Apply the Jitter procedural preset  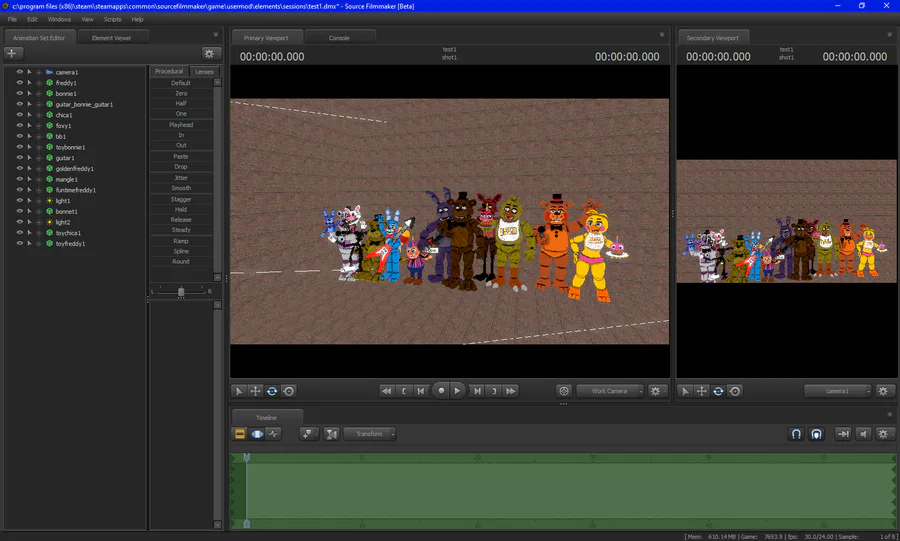tap(181, 177)
